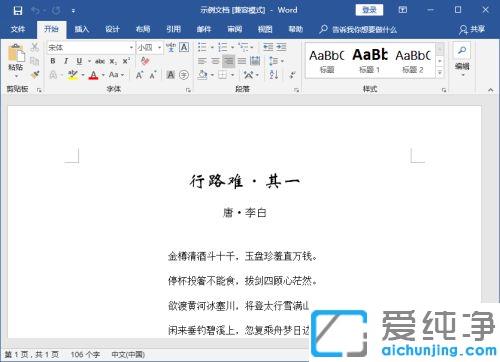Clear all formatting with eraser icon

click(145, 61)
